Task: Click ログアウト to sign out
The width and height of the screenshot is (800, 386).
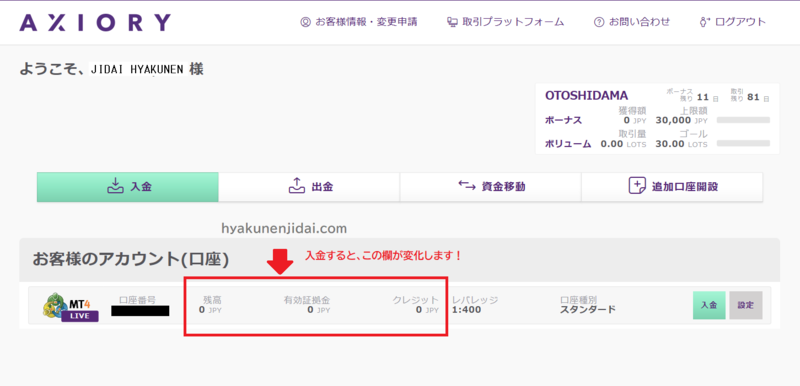Action: [x=733, y=22]
